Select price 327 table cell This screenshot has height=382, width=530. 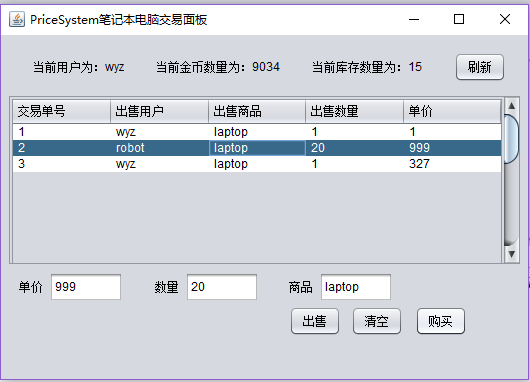pyautogui.click(x=452, y=164)
